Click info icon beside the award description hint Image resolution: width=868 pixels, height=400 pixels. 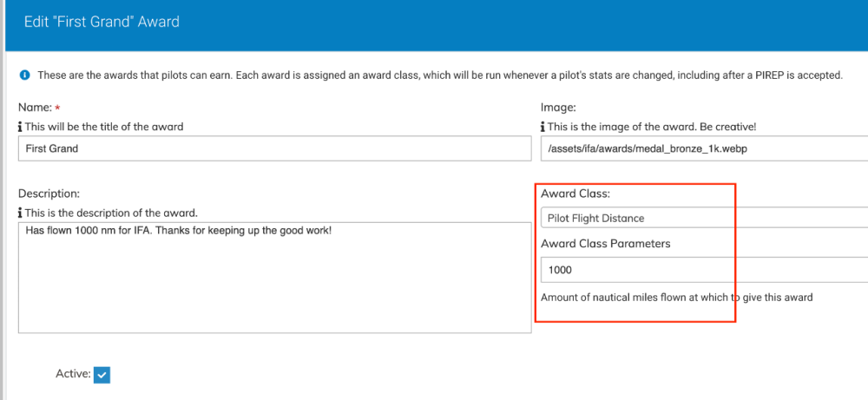(20, 213)
